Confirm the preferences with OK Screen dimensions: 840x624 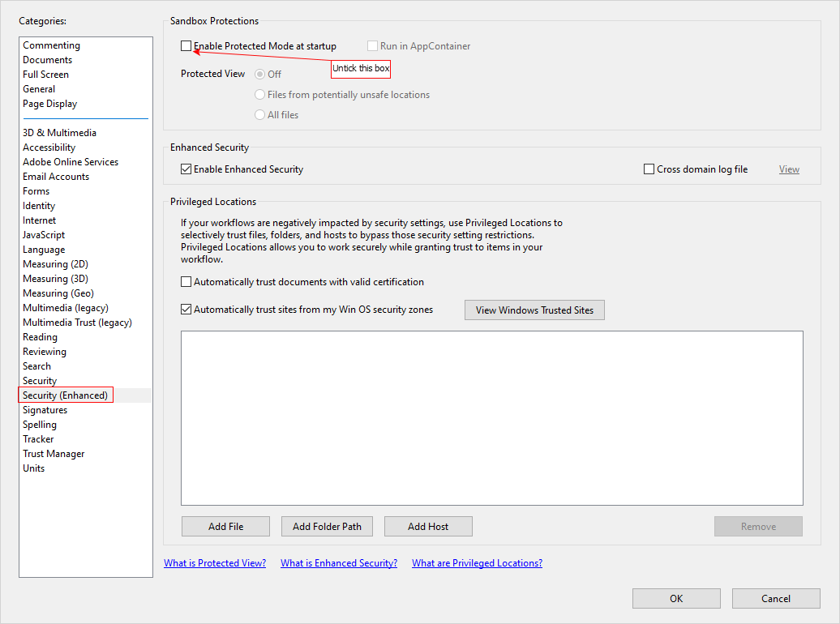676,599
